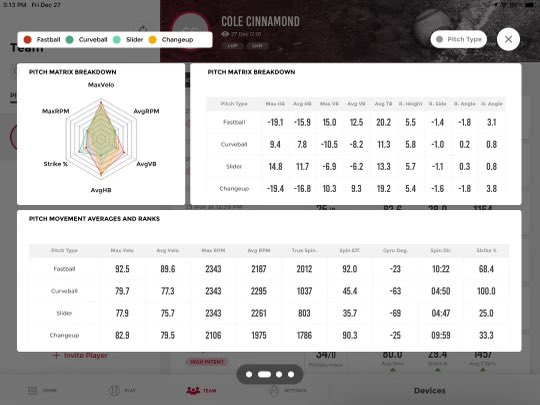
Task: Click the yellow Changeup legend dot
Action: (152, 40)
